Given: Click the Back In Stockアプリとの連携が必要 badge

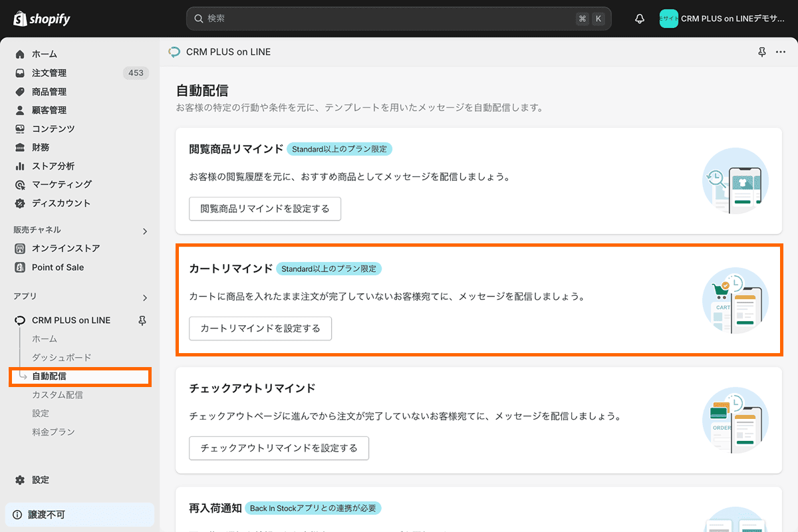Looking at the screenshot, I should click(313, 509).
